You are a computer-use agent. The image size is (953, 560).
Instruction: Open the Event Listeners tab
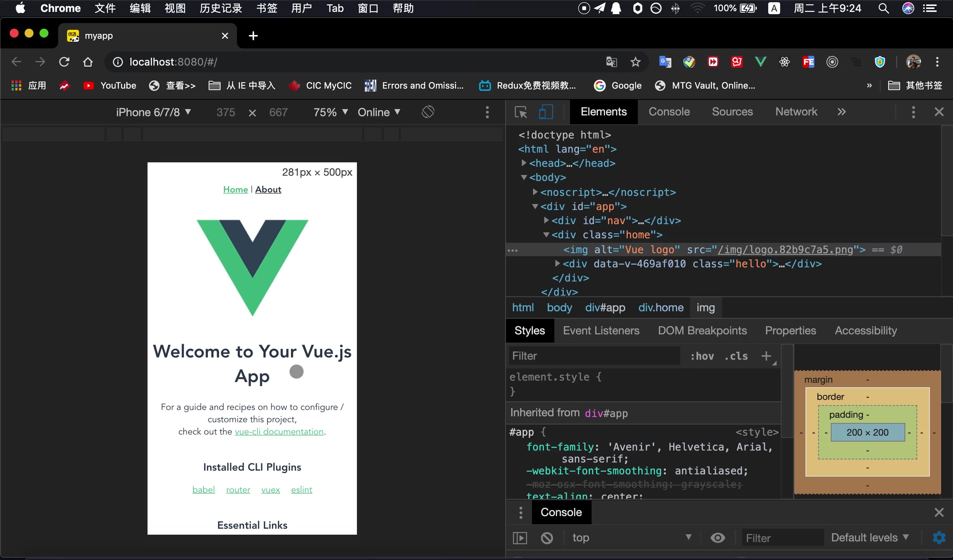[601, 331]
